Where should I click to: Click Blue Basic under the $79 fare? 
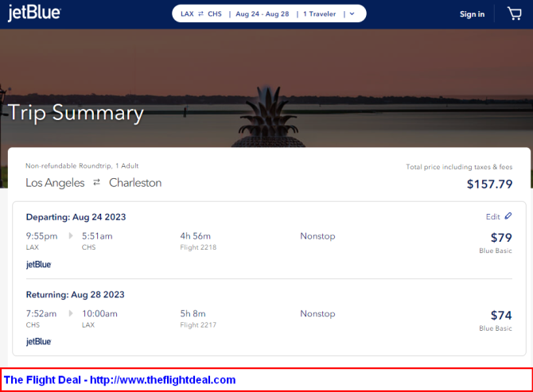(x=496, y=250)
